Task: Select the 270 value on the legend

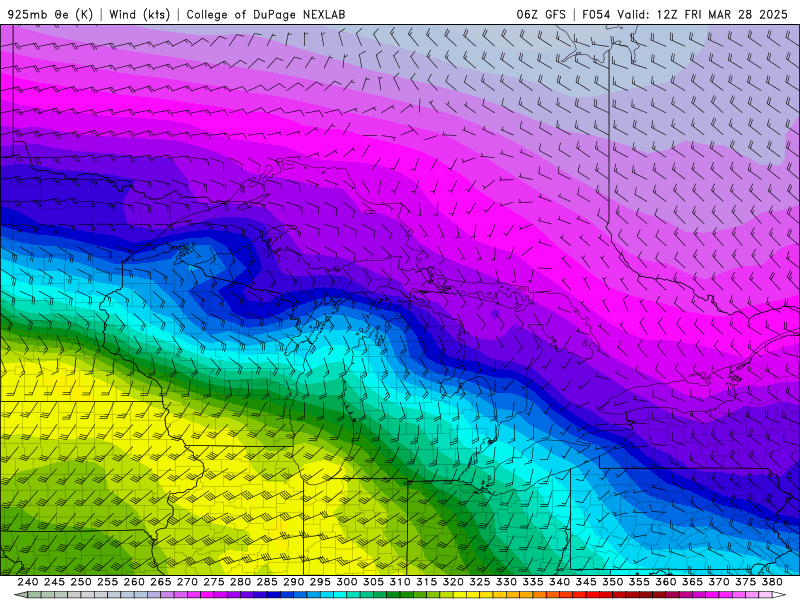Action: [187, 582]
